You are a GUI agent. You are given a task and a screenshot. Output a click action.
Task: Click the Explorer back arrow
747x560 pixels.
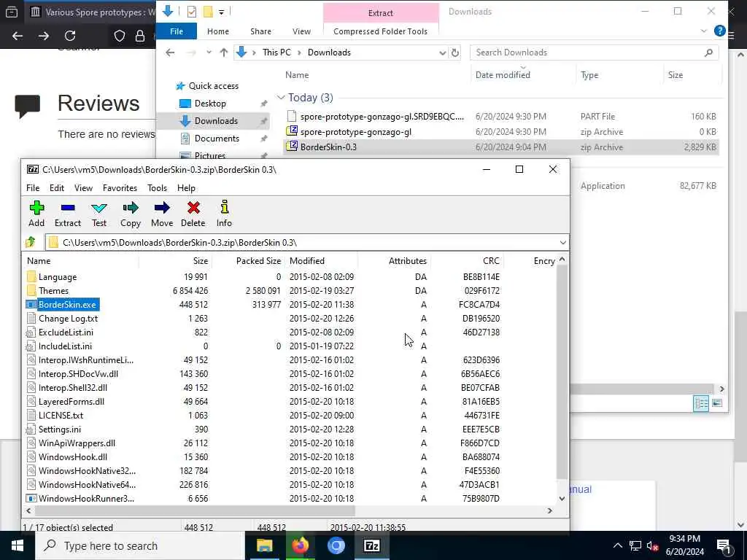(170, 52)
